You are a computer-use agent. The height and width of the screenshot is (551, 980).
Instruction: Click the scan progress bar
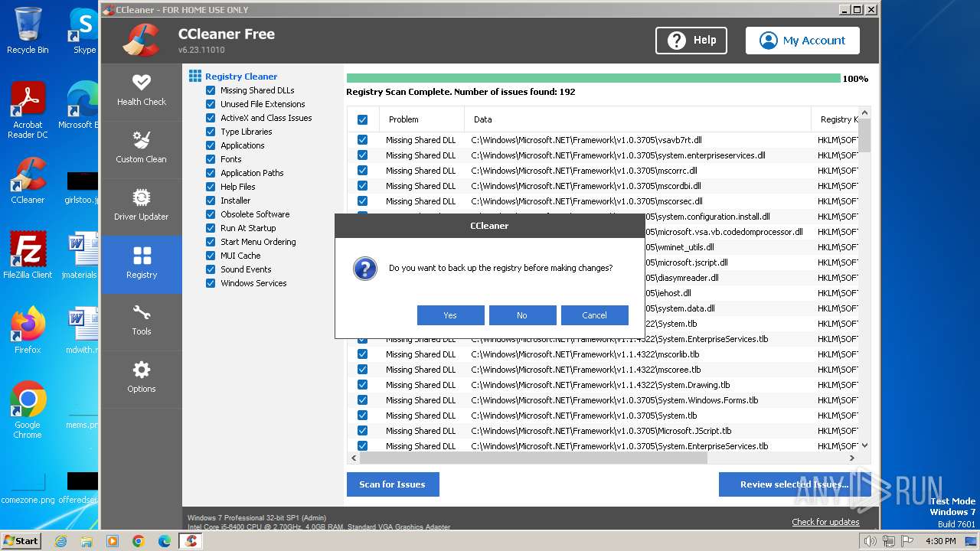tap(593, 78)
